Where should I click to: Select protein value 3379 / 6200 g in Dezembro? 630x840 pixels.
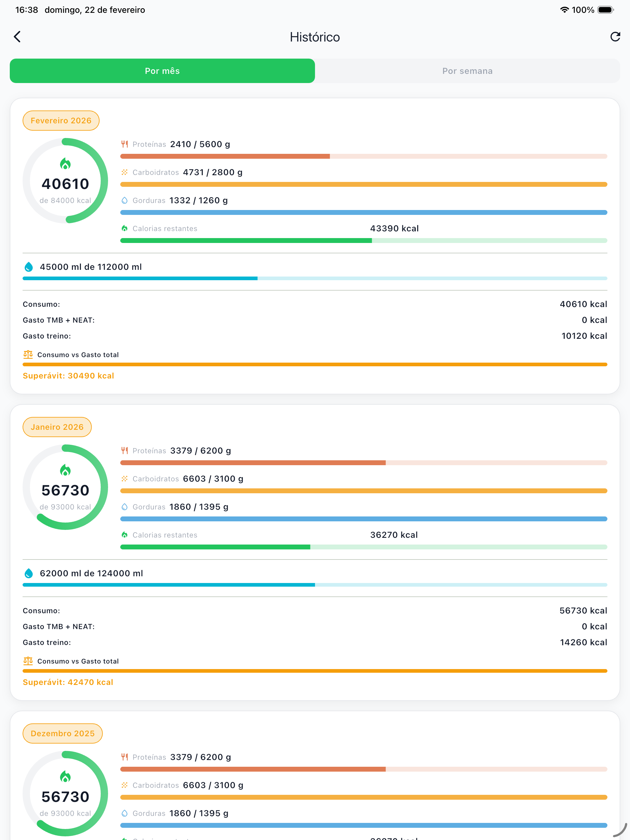coord(201,757)
